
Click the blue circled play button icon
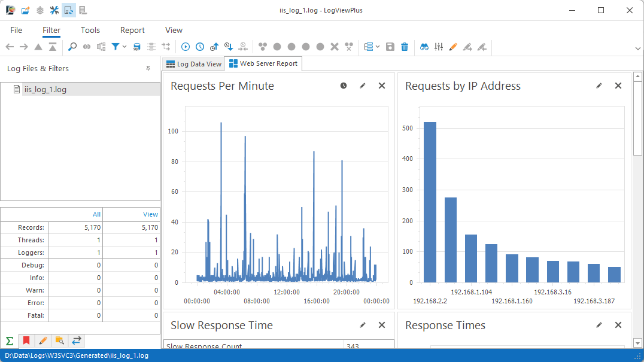[186, 47]
